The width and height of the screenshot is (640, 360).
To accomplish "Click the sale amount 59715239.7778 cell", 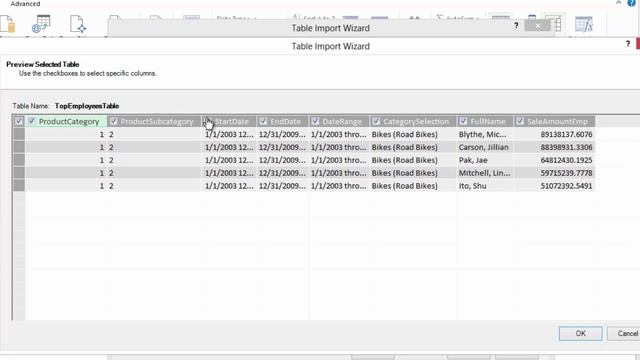I will [554, 173].
